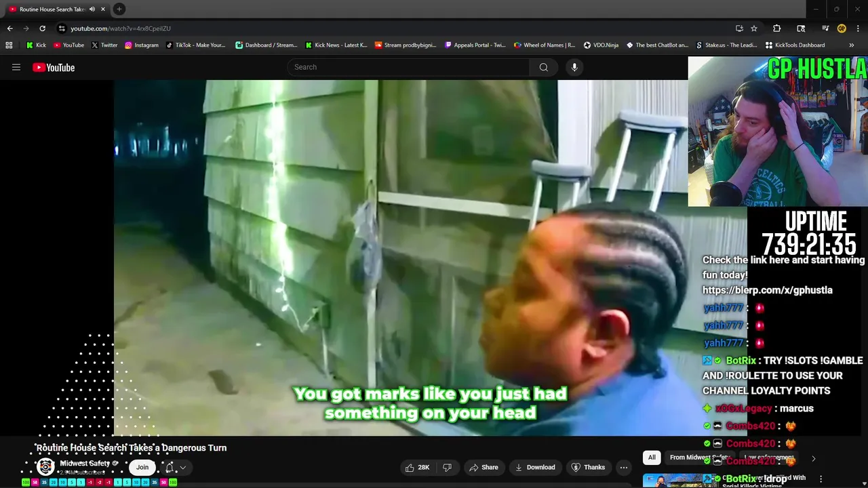Open notification bell options for channel
The image size is (868, 488).
click(x=175, y=467)
